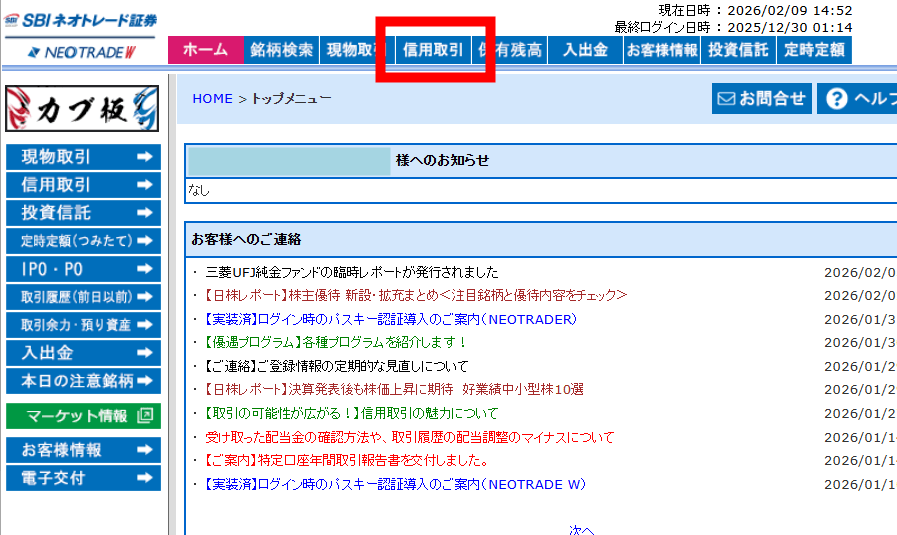Open the カブ板 banner
Image resolution: width=897 pixels, height=535 pixels.
click(x=82, y=109)
